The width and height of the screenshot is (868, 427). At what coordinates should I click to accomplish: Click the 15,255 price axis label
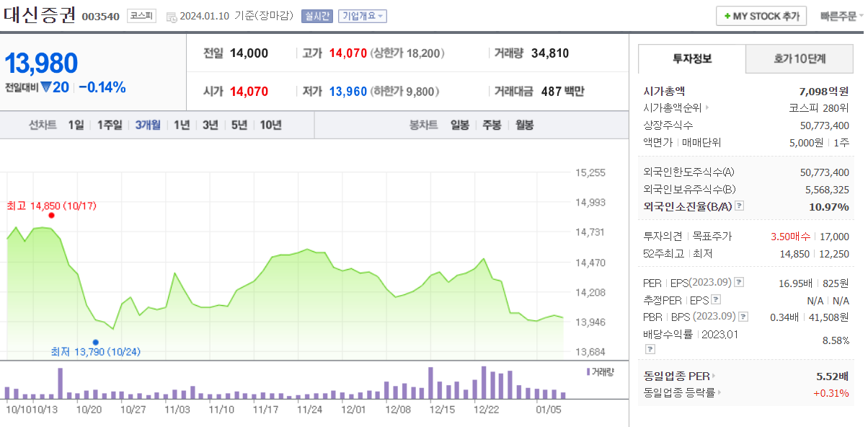(x=591, y=172)
